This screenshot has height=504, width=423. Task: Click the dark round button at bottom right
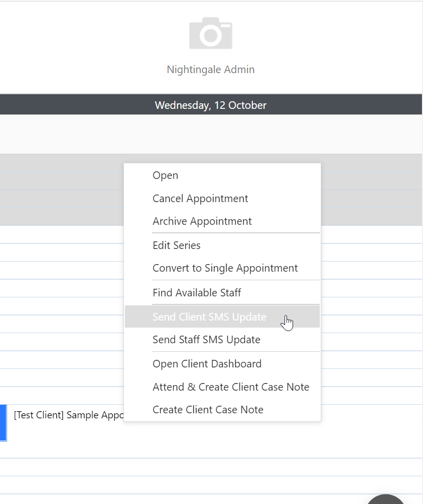point(385,499)
